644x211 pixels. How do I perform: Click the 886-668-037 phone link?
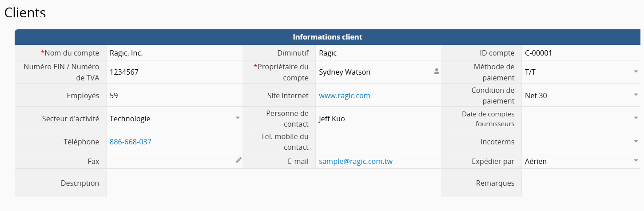click(x=130, y=142)
